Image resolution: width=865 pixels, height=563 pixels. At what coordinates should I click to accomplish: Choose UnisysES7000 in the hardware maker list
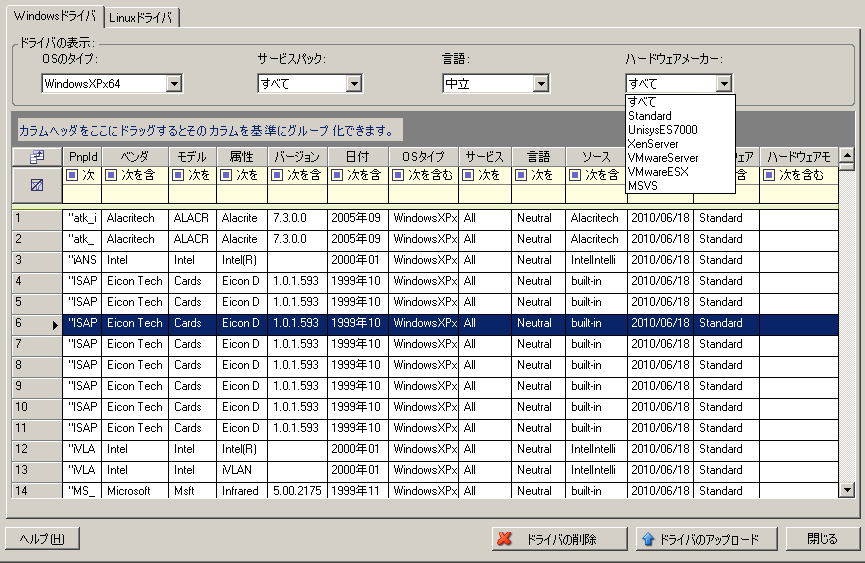pos(680,130)
